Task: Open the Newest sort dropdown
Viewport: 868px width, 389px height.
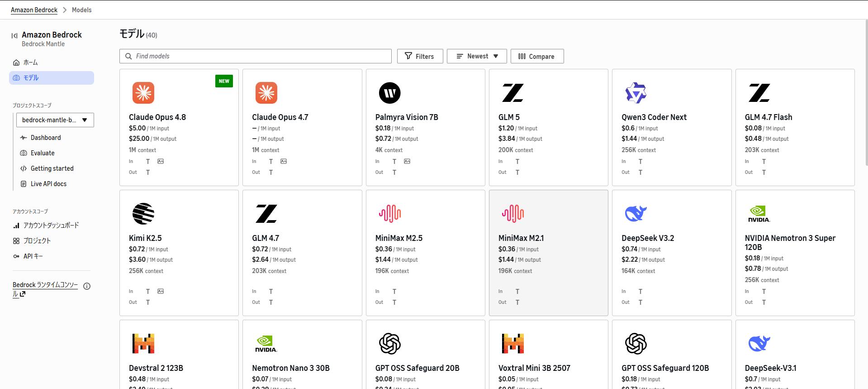Action: click(x=477, y=56)
